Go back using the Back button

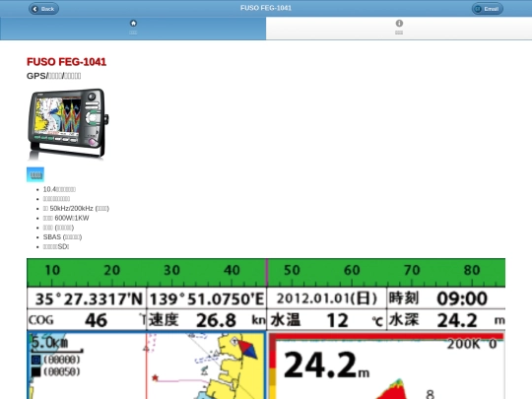(x=43, y=9)
